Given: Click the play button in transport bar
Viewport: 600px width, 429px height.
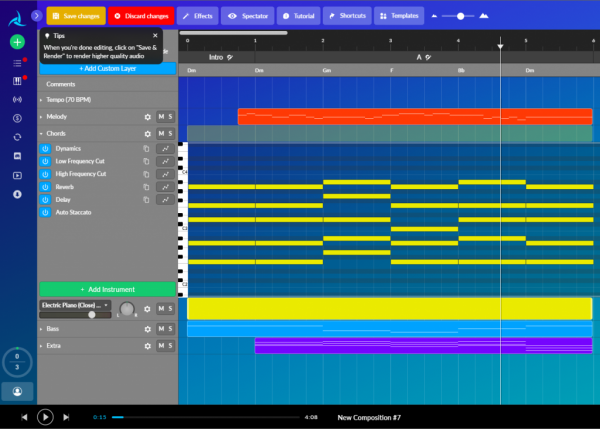Looking at the screenshot, I should click(45, 417).
